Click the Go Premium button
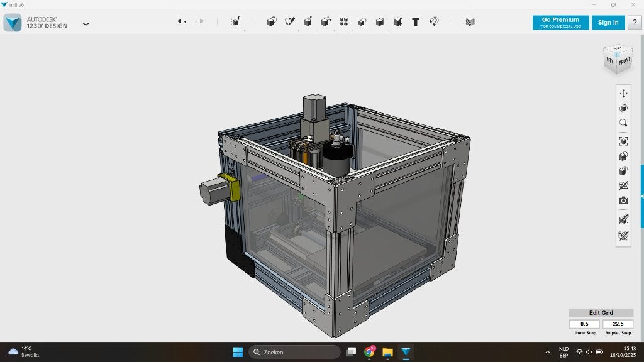 (560, 23)
